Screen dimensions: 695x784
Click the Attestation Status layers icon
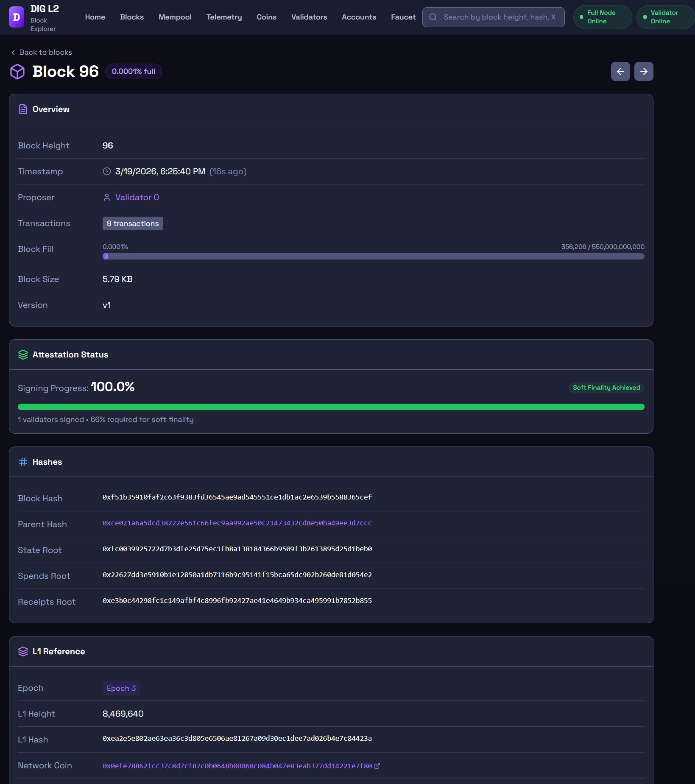tap(23, 354)
